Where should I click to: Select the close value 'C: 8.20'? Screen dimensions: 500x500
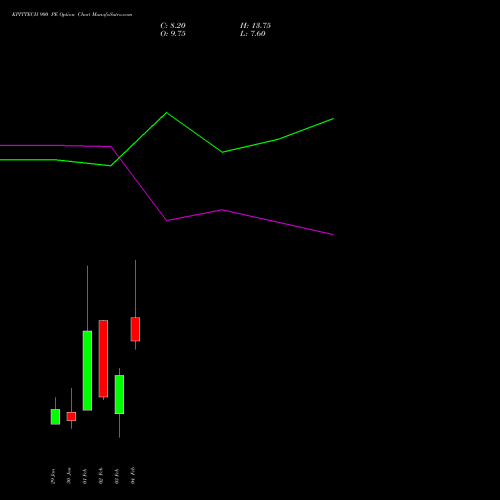pyautogui.click(x=173, y=26)
